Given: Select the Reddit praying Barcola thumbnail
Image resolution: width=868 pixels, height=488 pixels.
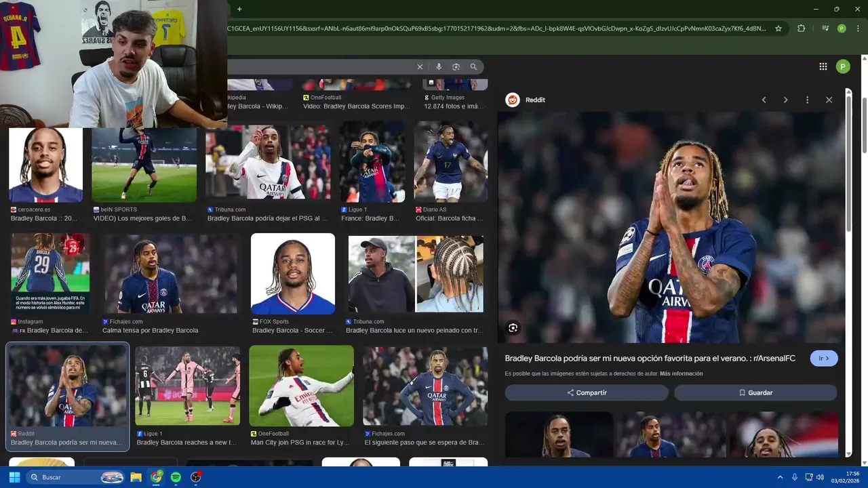Looking at the screenshot, I should [x=67, y=386].
